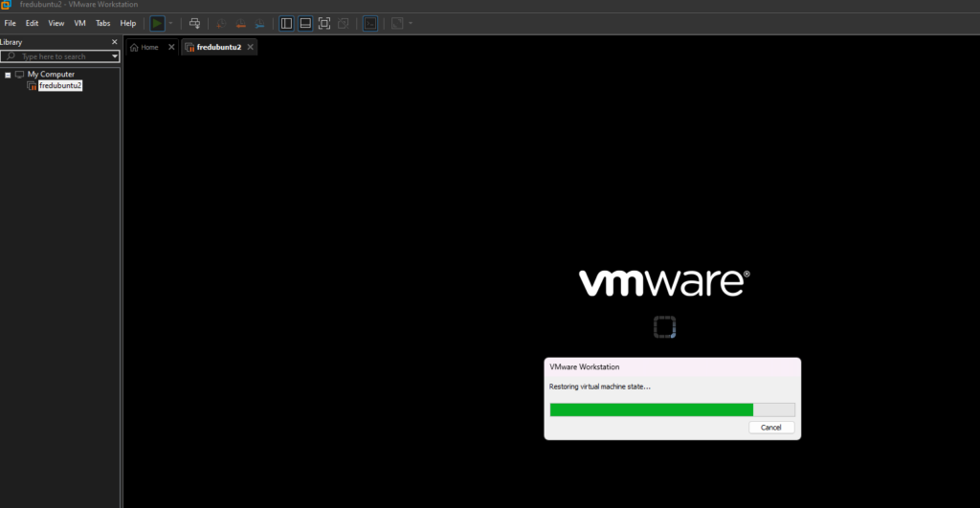
Task: Open the Help menu
Action: coord(128,23)
